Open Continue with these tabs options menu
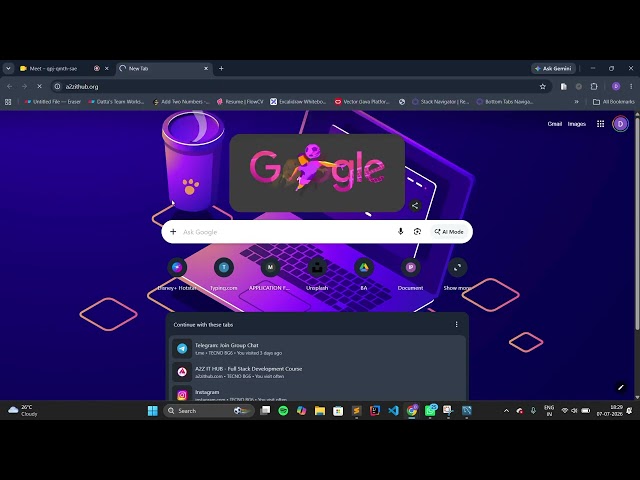The image size is (640, 480). (x=456, y=324)
